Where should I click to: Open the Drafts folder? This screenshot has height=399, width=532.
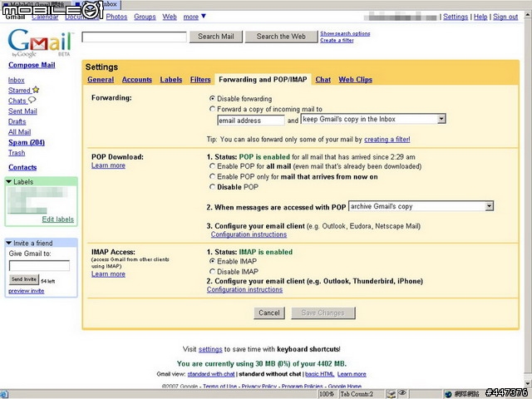pos(17,121)
